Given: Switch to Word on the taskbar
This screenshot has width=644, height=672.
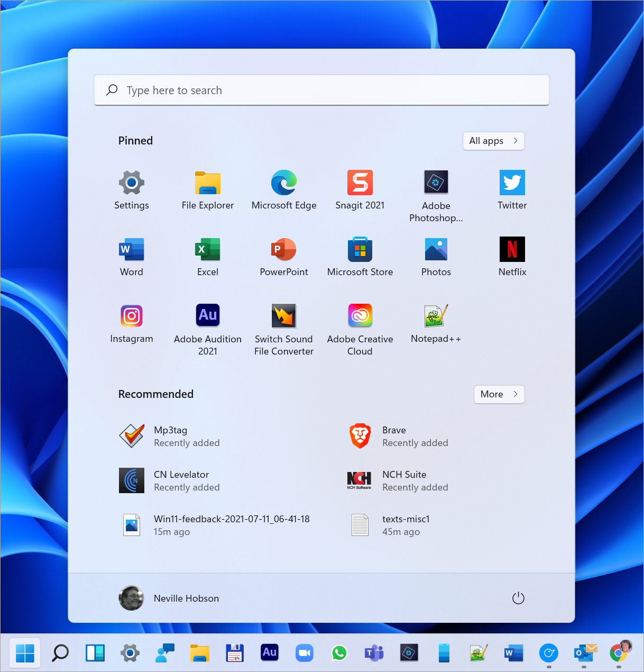Looking at the screenshot, I should [x=514, y=653].
